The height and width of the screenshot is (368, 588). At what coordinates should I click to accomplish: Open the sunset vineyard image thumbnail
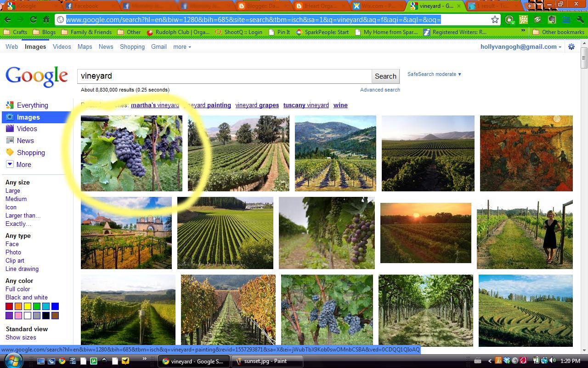pyautogui.click(x=426, y=233)
